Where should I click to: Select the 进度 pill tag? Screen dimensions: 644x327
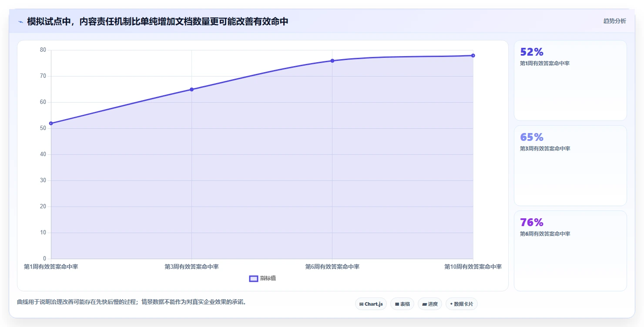(430, 304)
